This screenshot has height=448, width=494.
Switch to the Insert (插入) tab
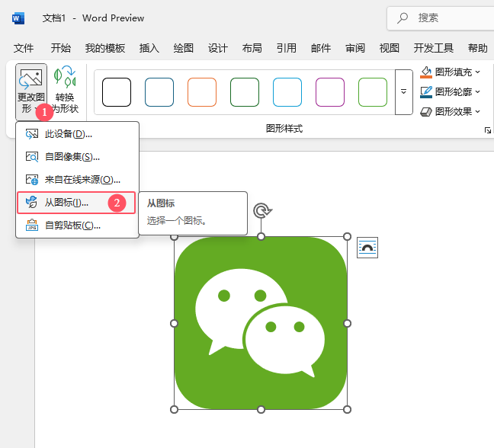tap(149, 48)
